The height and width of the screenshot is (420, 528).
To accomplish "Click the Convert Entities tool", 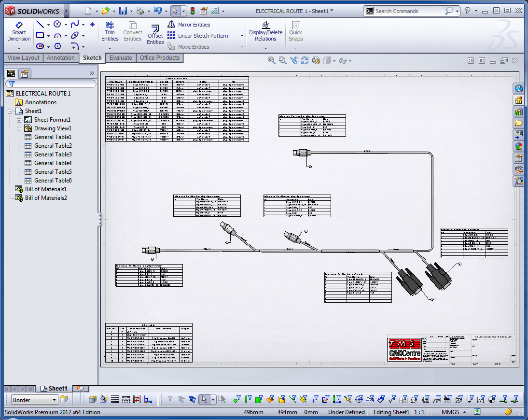I will point(132,32).
